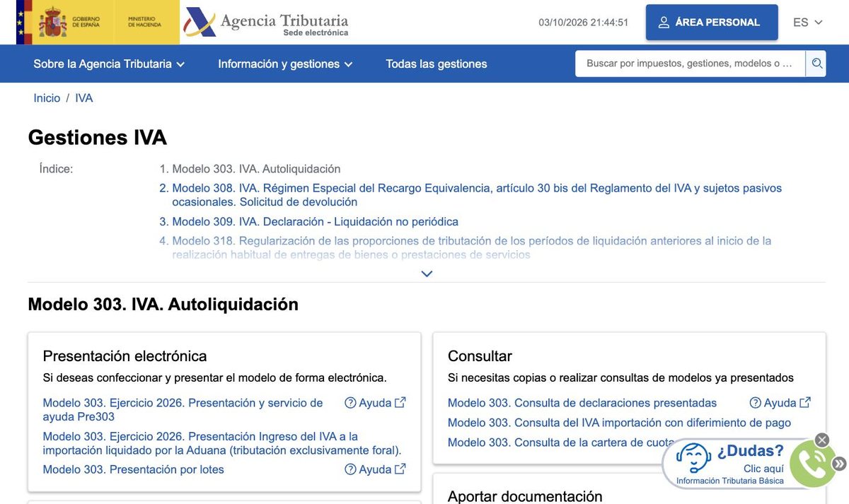Open help for Modelo 303 Presentación y servicio Pre303

(x=375, y=403)
